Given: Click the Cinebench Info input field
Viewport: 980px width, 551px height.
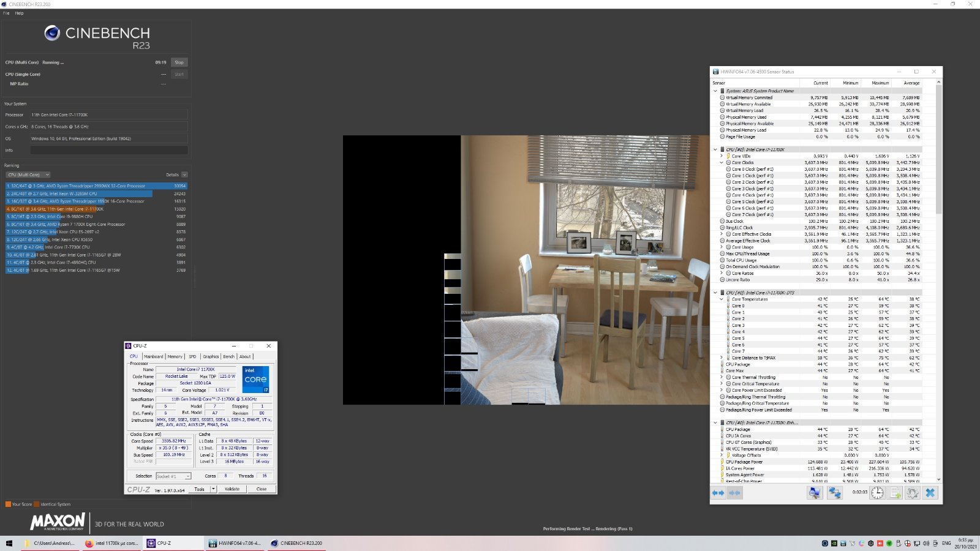Looking at the screenshot, I should [x=109, y=150].
